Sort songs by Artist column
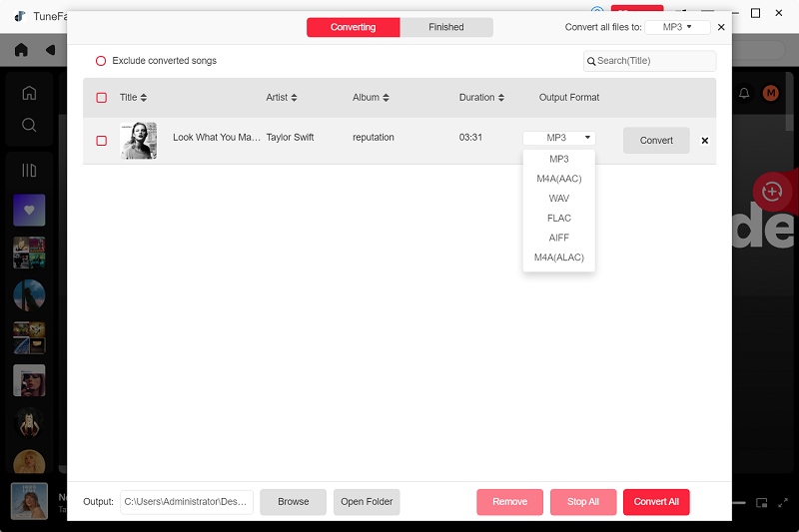 pyautogui.click(x=282, y=97)
